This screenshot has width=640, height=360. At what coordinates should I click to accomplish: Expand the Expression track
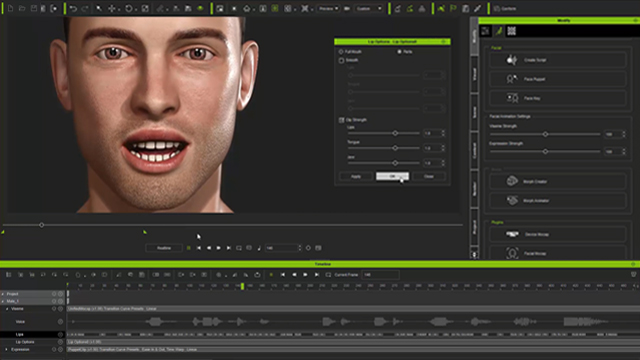(6, 350)
